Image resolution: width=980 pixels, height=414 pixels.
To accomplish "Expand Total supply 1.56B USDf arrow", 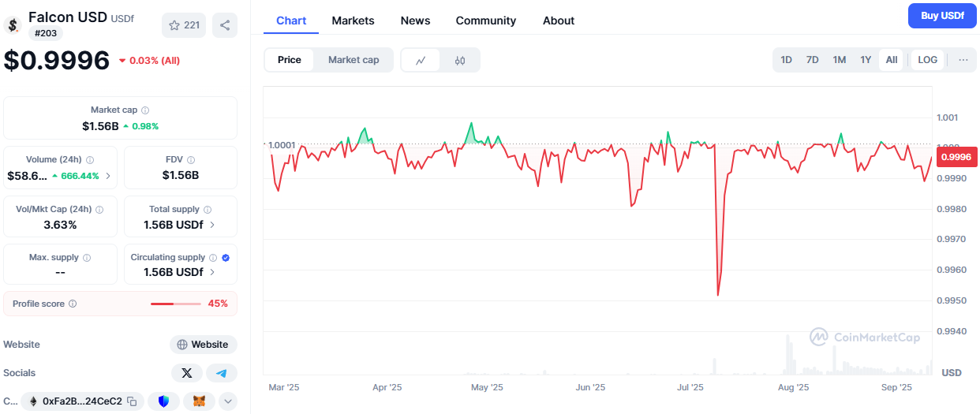I will pos(212,225).
